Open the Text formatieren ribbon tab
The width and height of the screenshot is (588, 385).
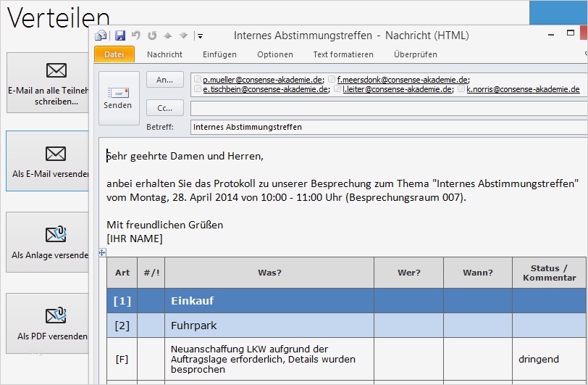pos(343,54)
